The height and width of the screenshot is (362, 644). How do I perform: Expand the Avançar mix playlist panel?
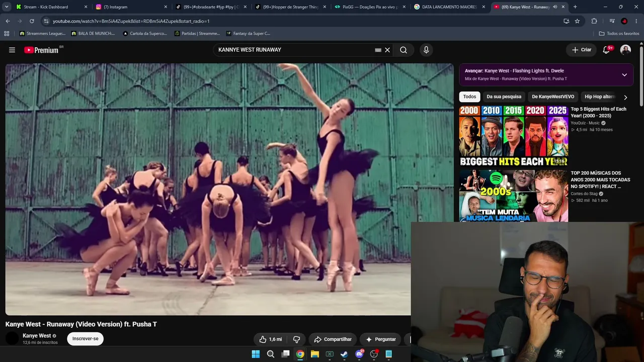point(624,75)
